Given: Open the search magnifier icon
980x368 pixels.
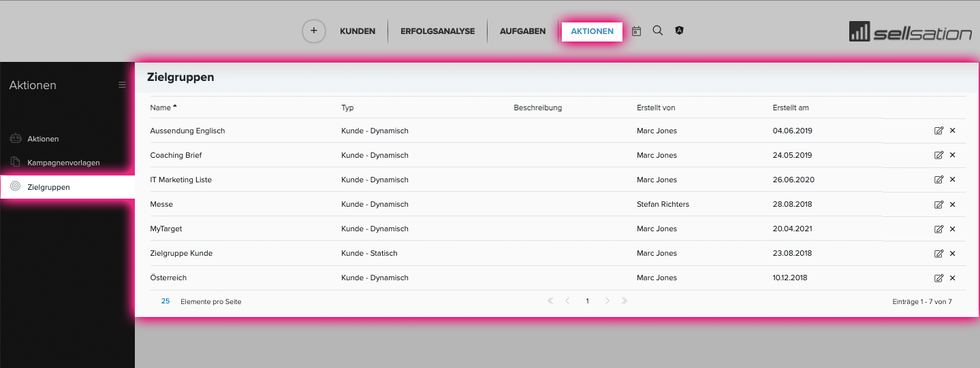Looking at the screenshot, I should coord(658,31).
